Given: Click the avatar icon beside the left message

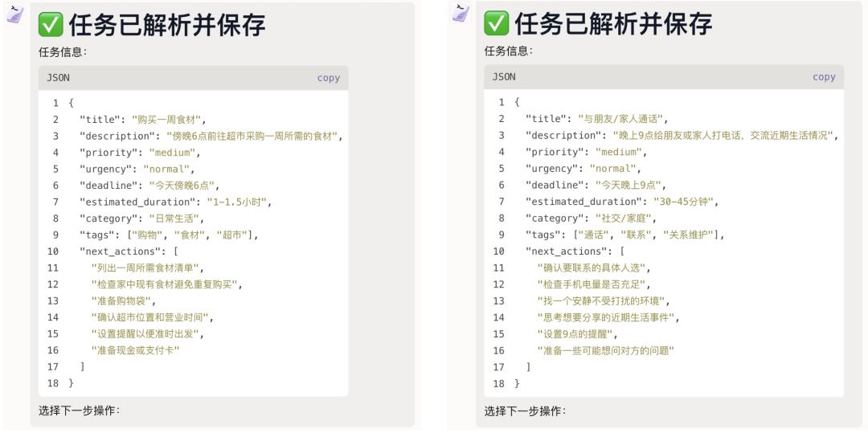Looking at the screenshot, I should [x=14, y=14].
